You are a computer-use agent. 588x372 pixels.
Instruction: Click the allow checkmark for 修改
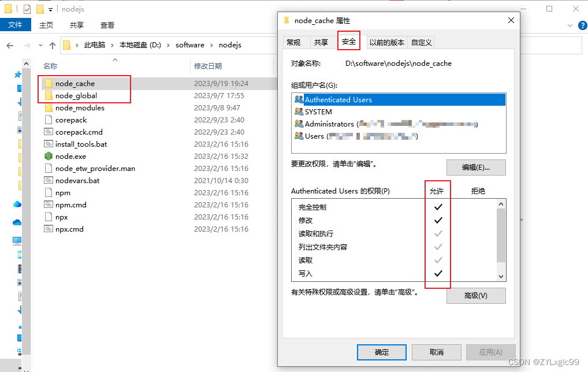click(438, 220)
